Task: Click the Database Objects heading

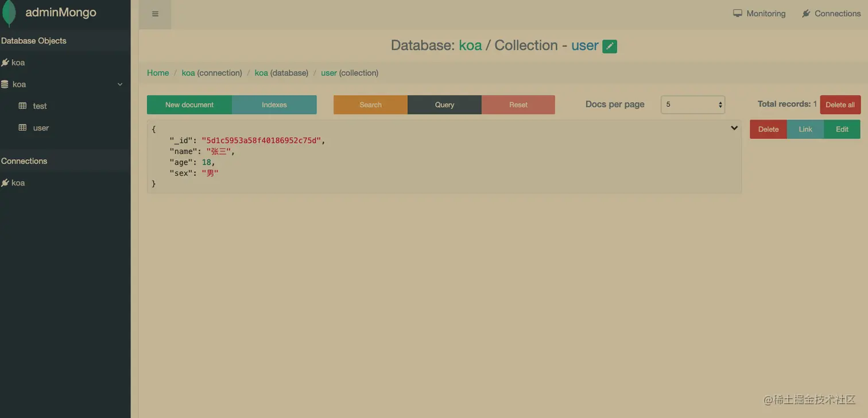Action: tap(34, 41)
